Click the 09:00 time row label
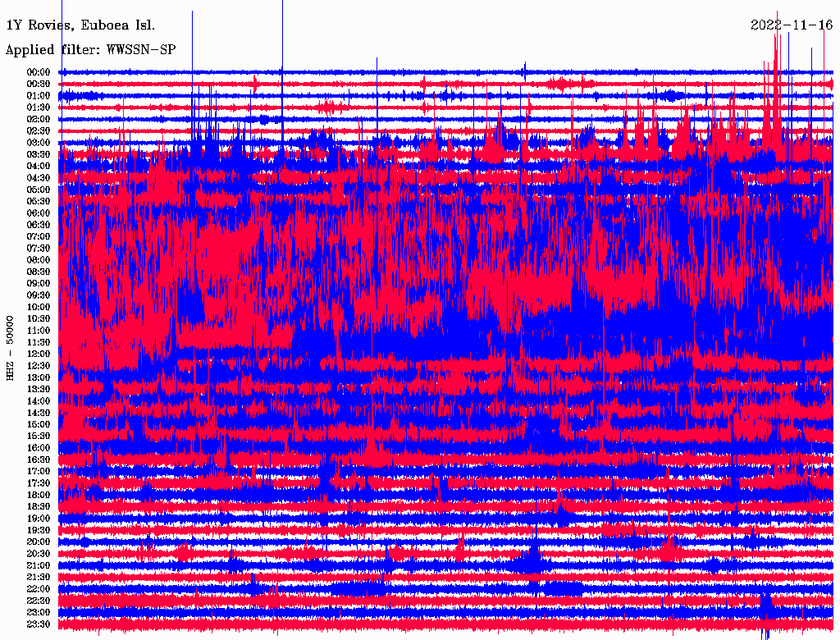840x640 pixels. tap(39, 284)
